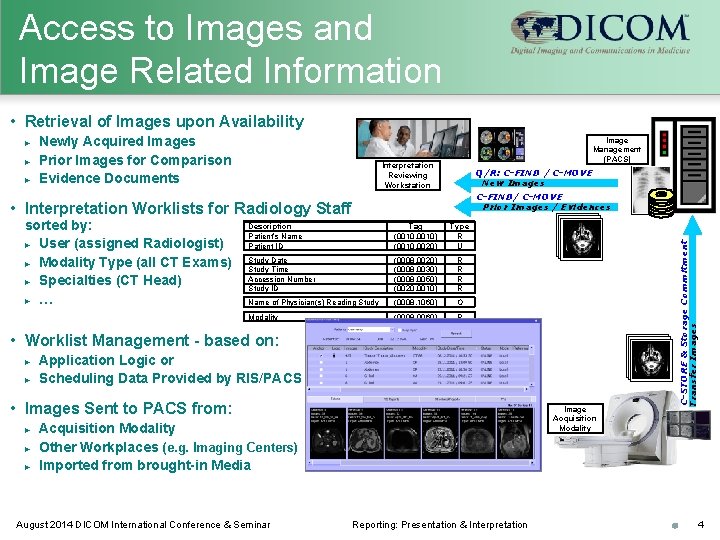Click the head CT stack above the scanner
Screen dimensions: 720x540
pos(649,358)
